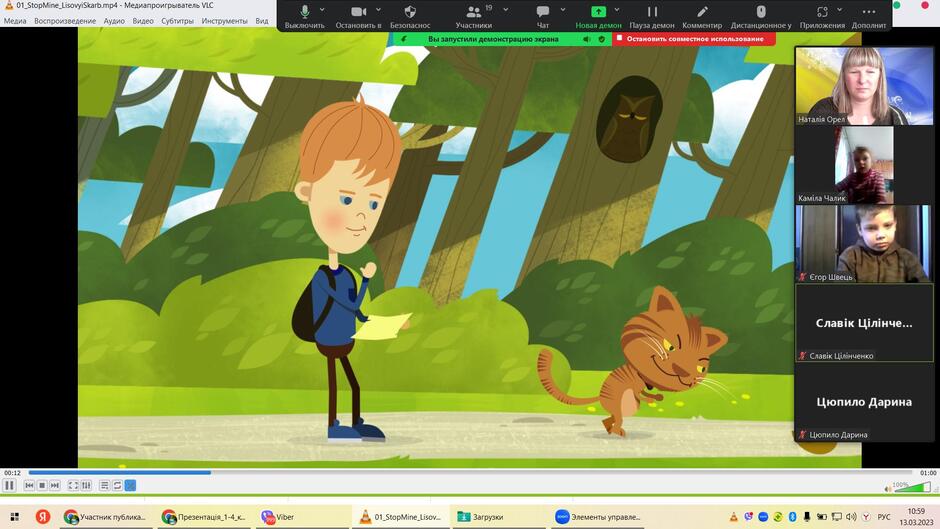Click Viber tray icon
940x529 pixels.
point(748,516)
